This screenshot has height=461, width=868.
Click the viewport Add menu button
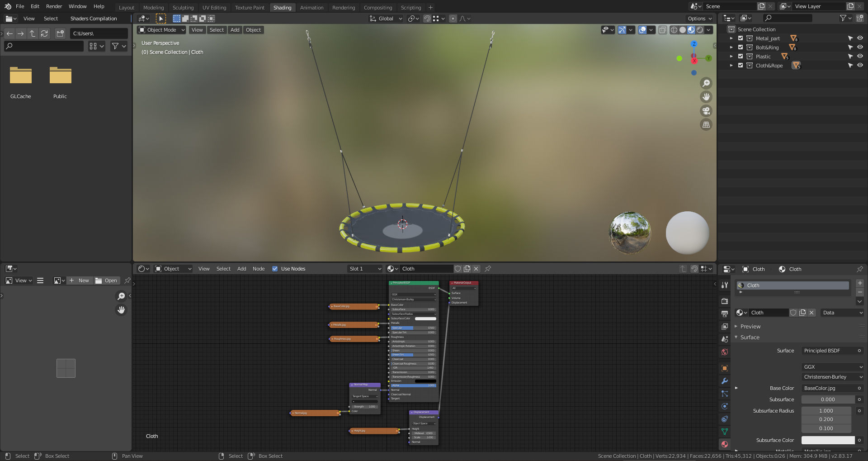tap(235, 30)
